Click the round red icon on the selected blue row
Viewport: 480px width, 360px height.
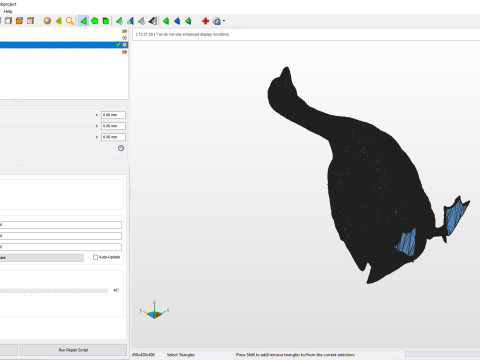click(124, 45)
